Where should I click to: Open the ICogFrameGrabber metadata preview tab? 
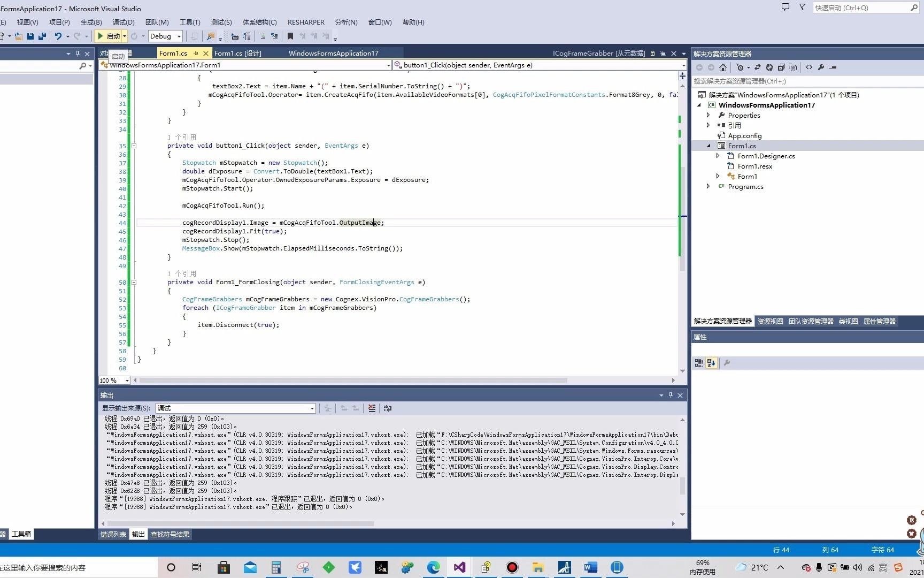point(598,53)
